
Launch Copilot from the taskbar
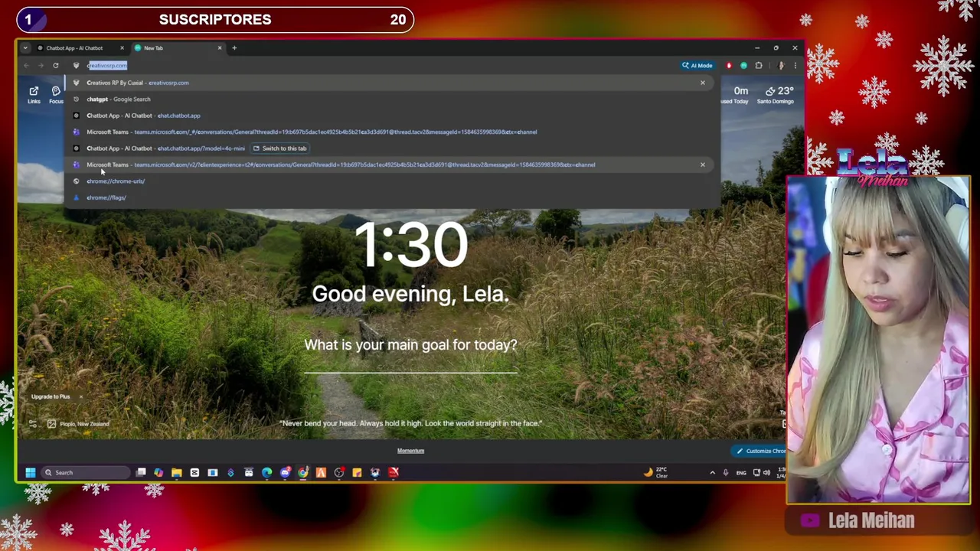coord(158,473)
